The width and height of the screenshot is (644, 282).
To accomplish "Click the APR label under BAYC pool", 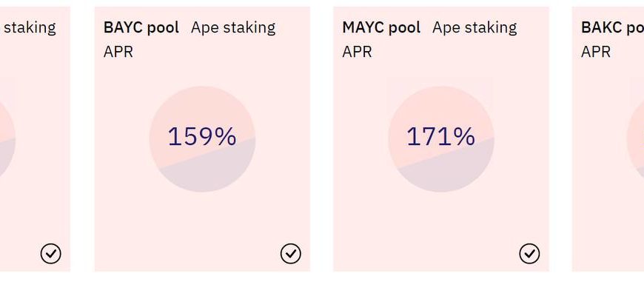I will coord(118,52).
